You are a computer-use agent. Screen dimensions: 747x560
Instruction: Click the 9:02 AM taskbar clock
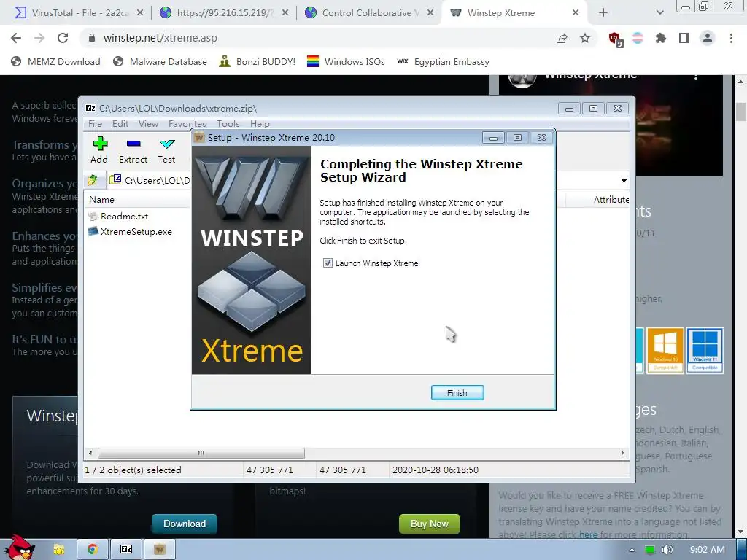708,550
